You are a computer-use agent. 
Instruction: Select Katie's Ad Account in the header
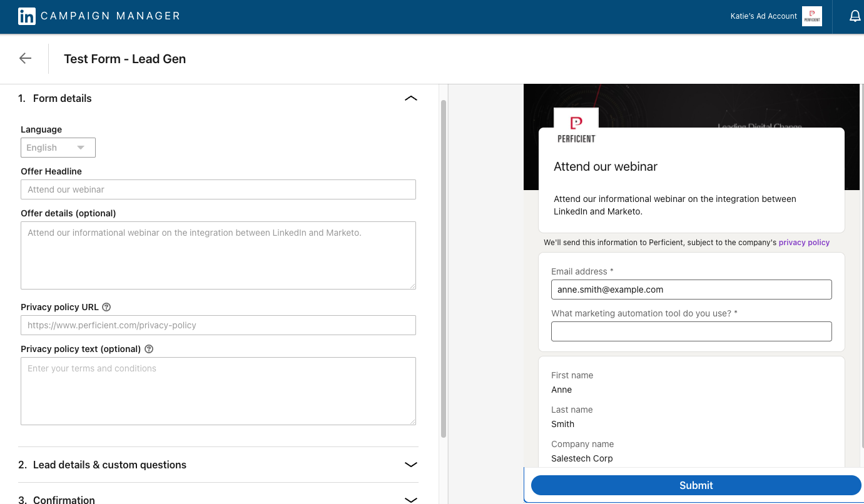coord(763,16)
